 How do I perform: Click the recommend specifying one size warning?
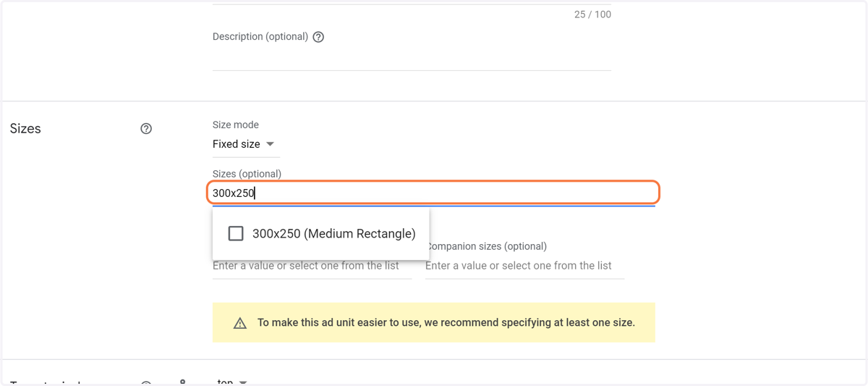click(x=434, y=322)
